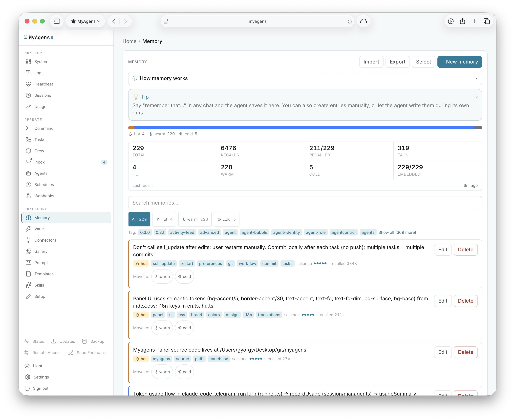Viewport: 515px width, 420px height.
Task: Move the Panel UI memory to cold
Action: 184,328
